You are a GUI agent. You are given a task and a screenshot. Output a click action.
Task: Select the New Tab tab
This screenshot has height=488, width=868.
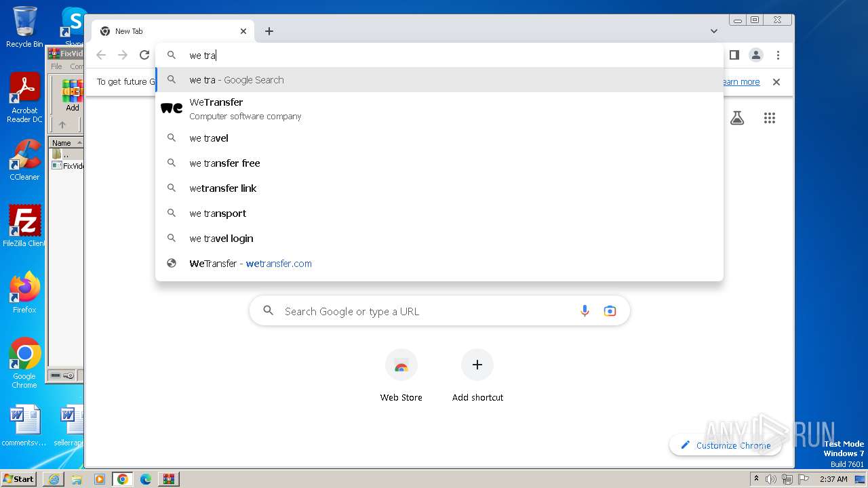(173, 31)
